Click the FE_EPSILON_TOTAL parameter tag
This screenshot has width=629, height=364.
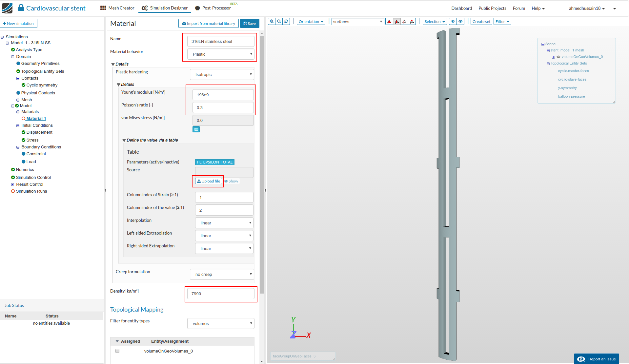pos(215,162)
